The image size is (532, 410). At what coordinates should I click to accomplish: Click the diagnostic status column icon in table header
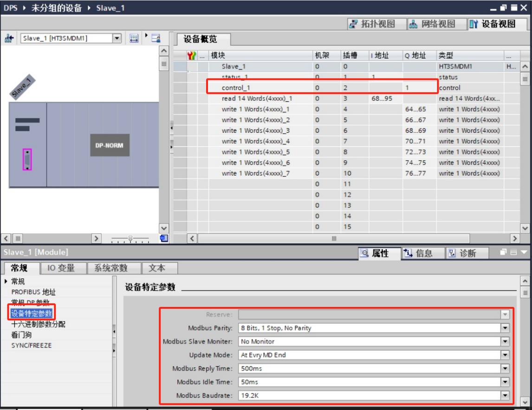click(x=192, y=55)
